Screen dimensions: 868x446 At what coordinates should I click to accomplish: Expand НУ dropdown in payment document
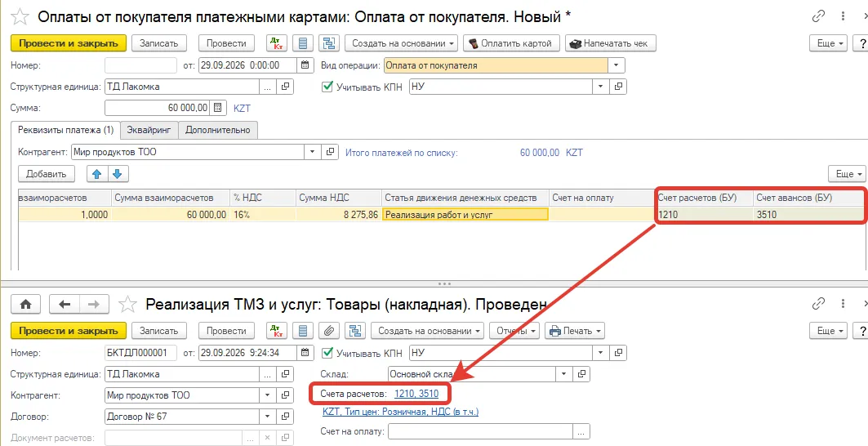(600, 87)
